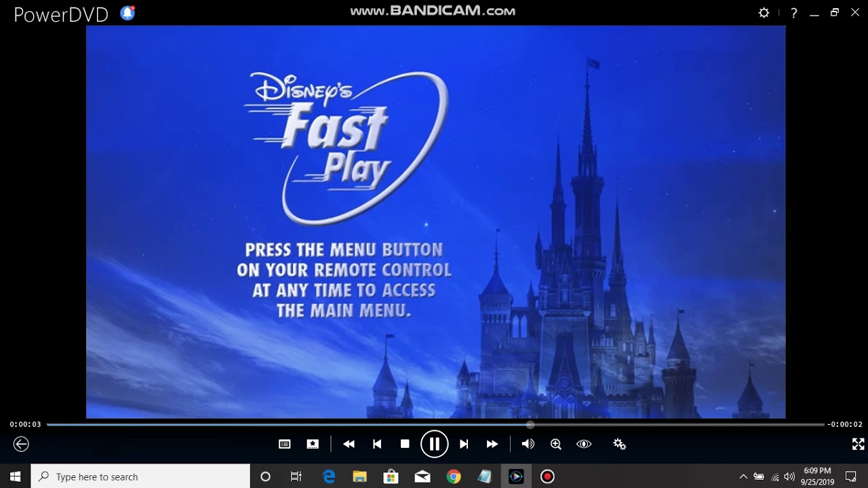Screen dimensions: 868x488
Task: Show hidden system tray icons
Action: (743, 476)
